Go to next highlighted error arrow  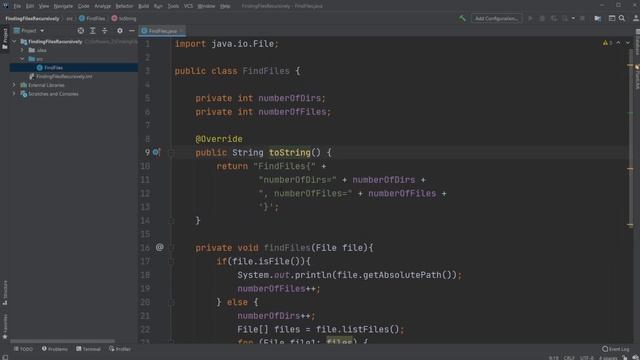coord(628,43)
